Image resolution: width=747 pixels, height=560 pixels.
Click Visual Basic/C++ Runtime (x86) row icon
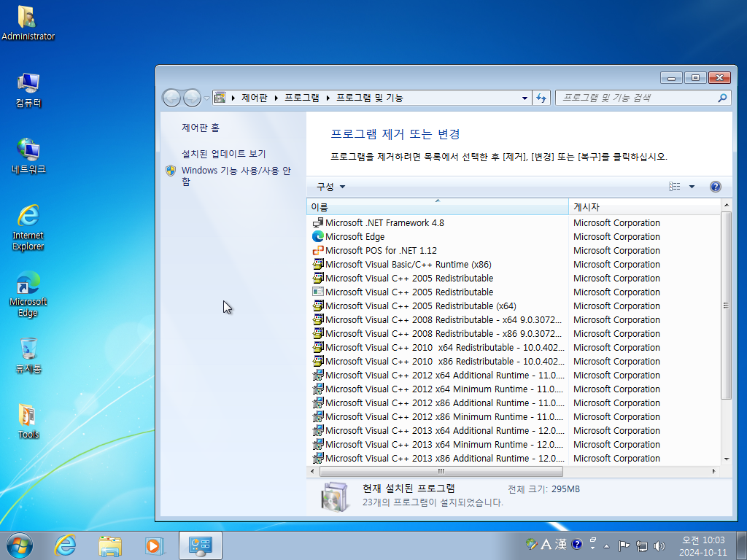pyautogui.click(x=318, y=264)
